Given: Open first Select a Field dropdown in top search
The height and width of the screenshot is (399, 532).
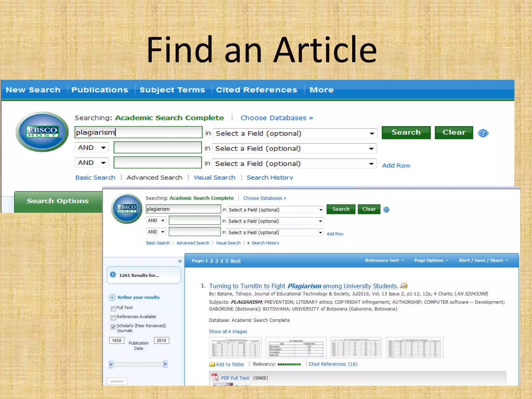Looking at the screenshot, I should click(295, 133).
